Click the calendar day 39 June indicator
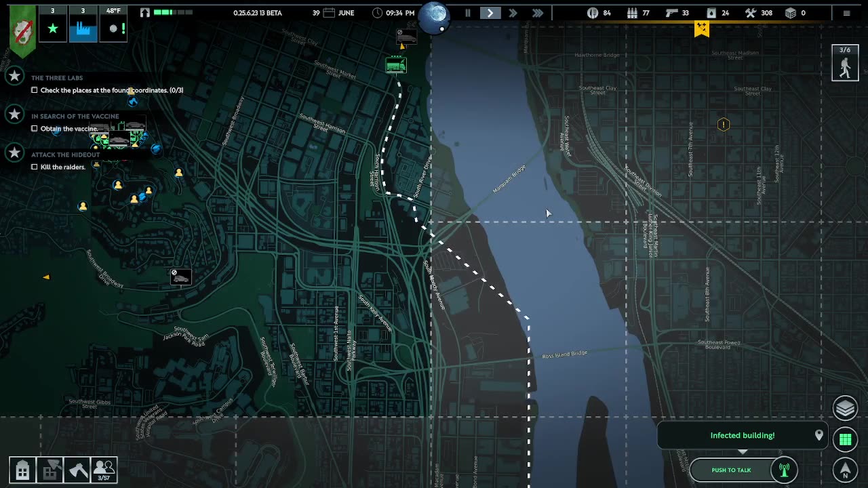The width and height of the screenshot is (868, 488). (334, 13)
